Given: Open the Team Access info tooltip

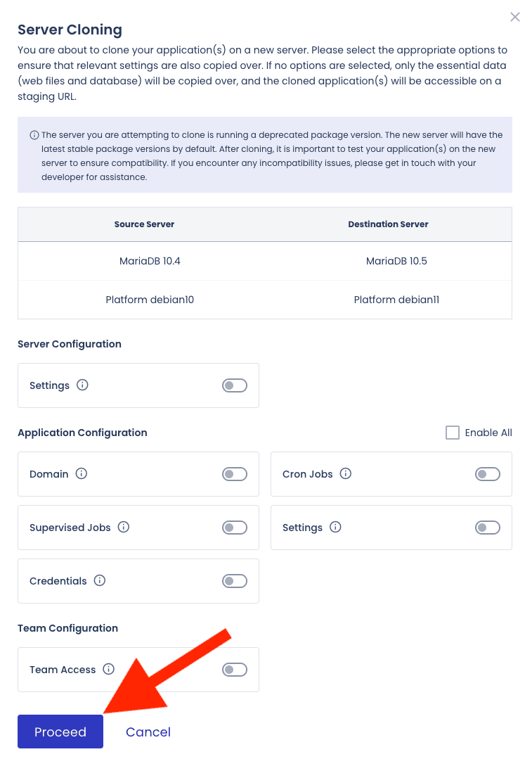Looking at the screenshot, I should (x=108, y=669).
